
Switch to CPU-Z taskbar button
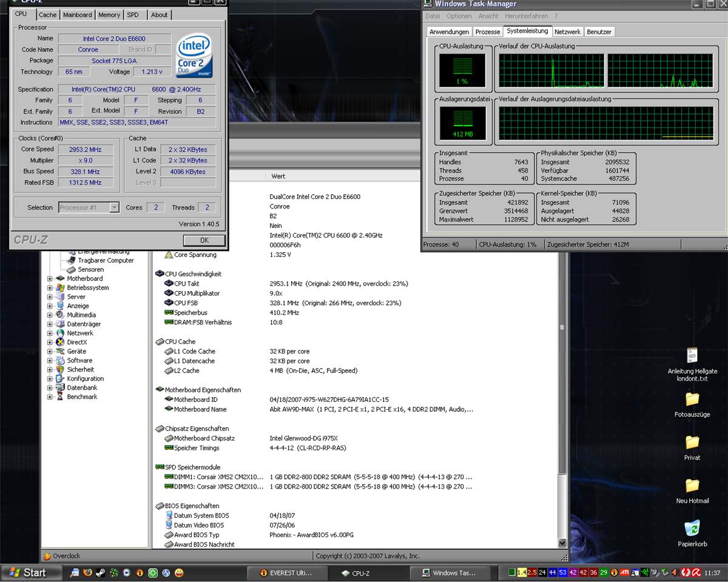coord(368,573)
